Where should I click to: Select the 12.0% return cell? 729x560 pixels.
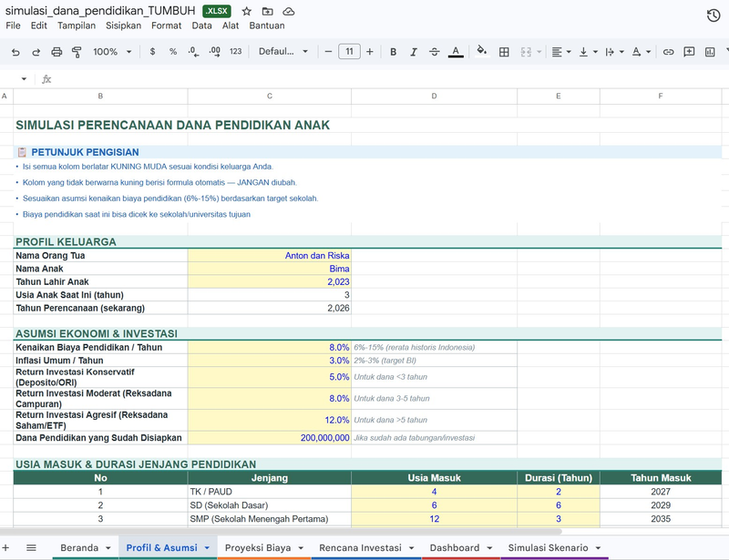click(270, 420)
